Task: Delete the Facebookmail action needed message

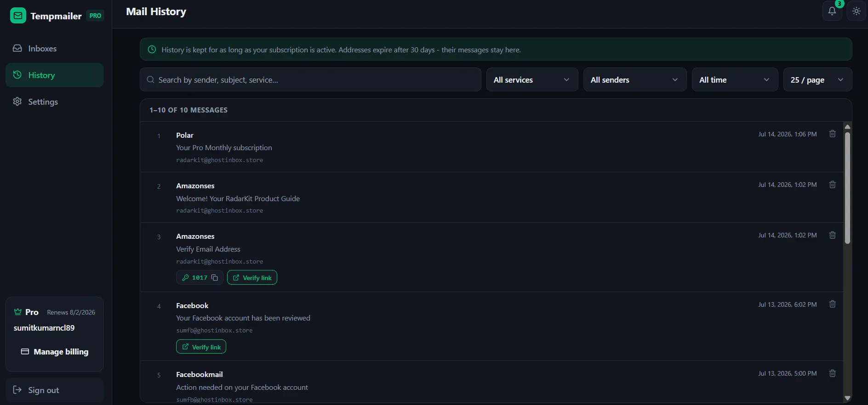Action: 832,373
